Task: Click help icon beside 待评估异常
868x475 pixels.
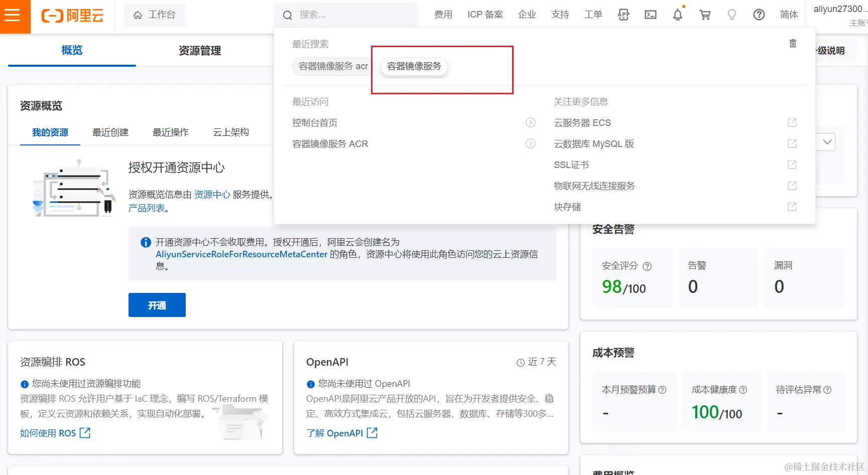Action: (827, 390)
